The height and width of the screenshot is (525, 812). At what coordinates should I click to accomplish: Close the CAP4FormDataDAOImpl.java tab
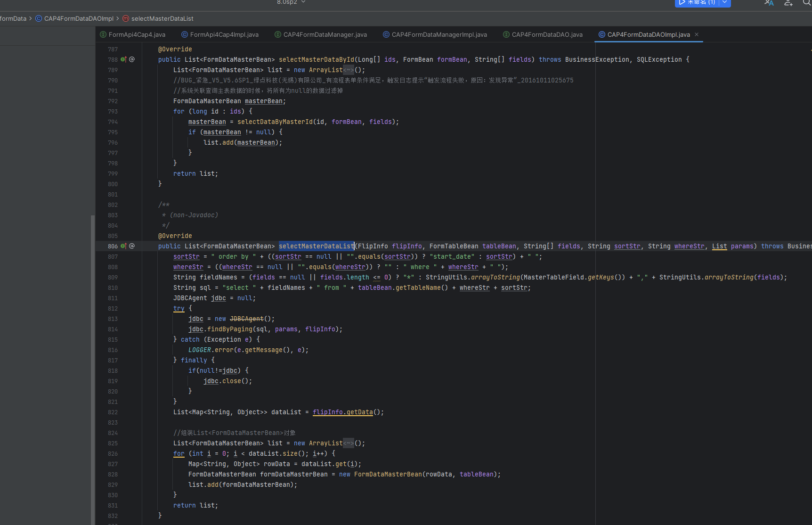click(x=697, y=34)
